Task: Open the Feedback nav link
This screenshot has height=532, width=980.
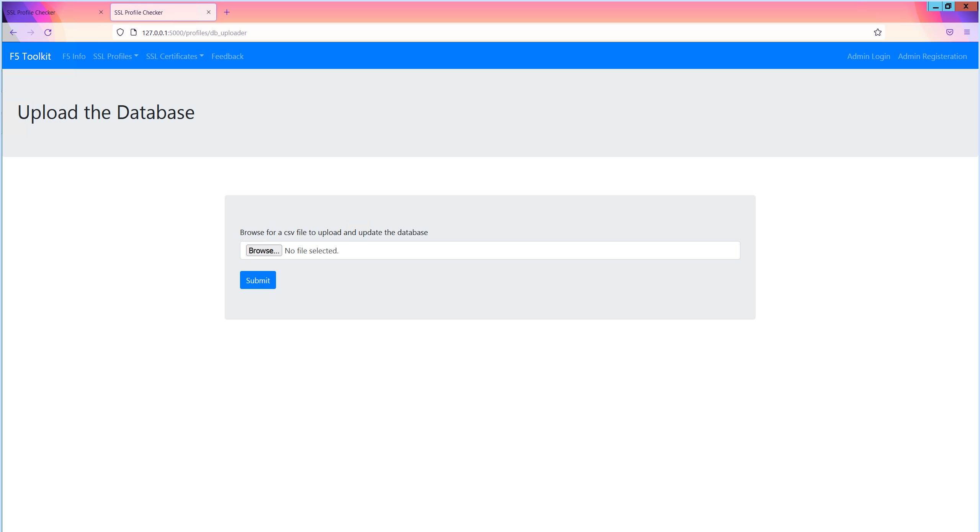Action: click(x=227, y=56)
